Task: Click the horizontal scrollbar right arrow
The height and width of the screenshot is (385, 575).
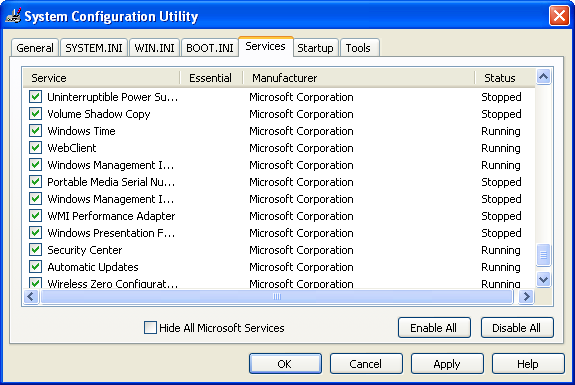Action: coord(527,296)
